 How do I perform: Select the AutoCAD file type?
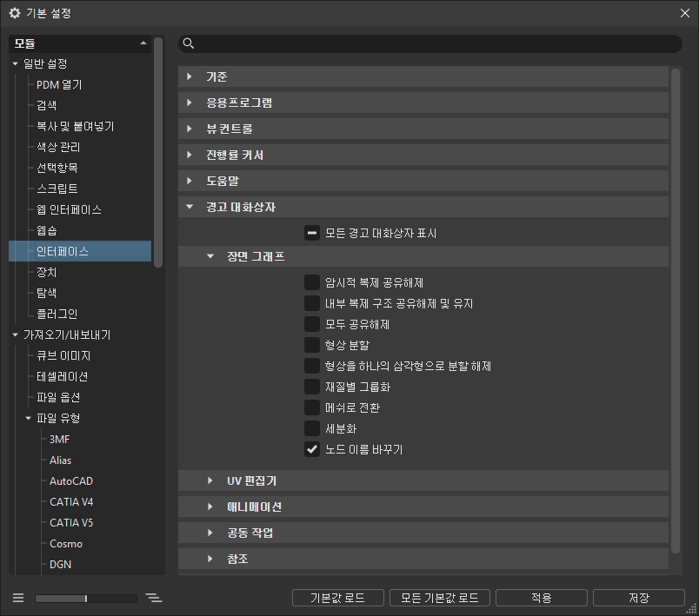point(71,481)
